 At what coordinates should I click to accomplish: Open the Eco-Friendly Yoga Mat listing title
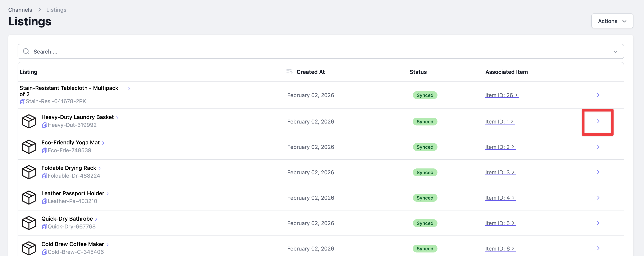(x=71, y=142)
